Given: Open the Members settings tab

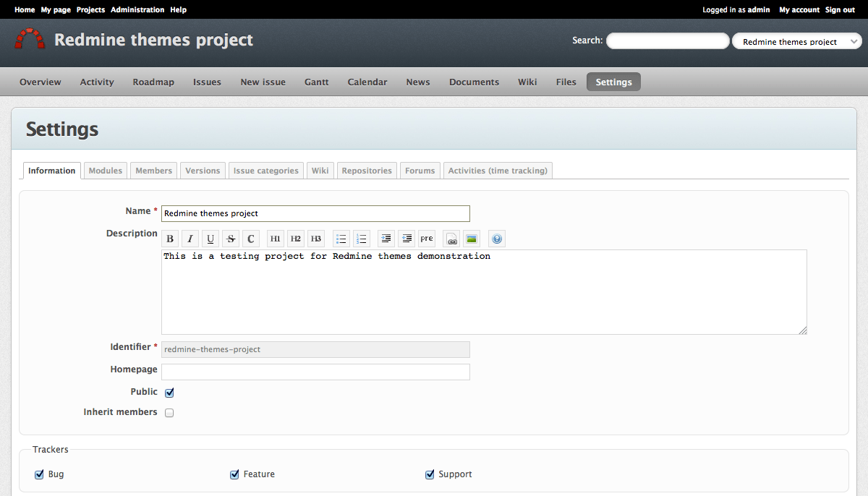Looking at the screenshot, I should coord(154,171).
